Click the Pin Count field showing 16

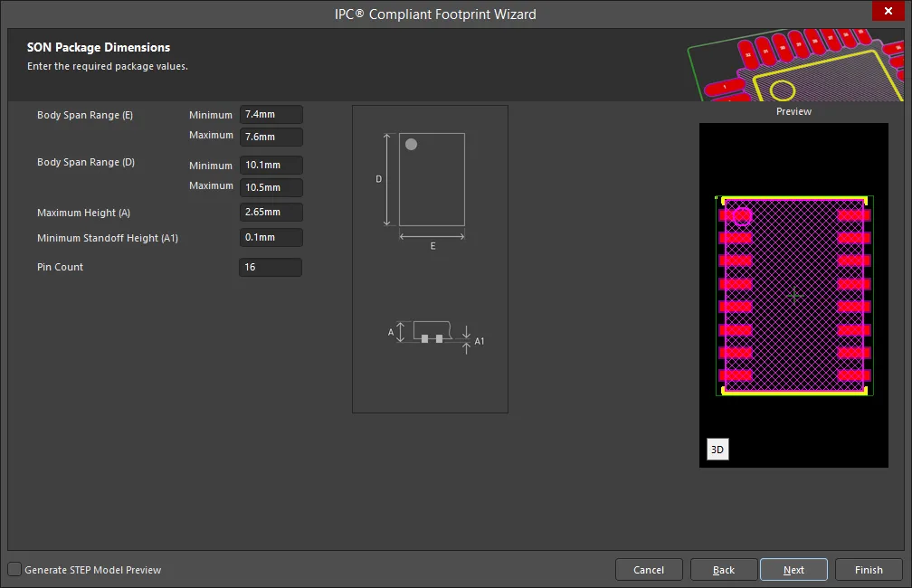click(271, 267)
